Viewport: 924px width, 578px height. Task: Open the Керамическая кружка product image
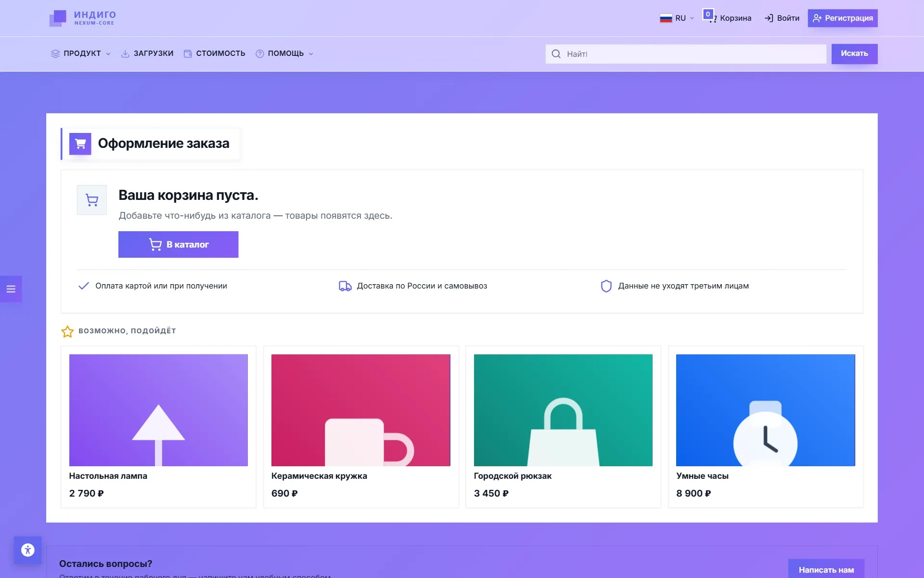(361, 410)
